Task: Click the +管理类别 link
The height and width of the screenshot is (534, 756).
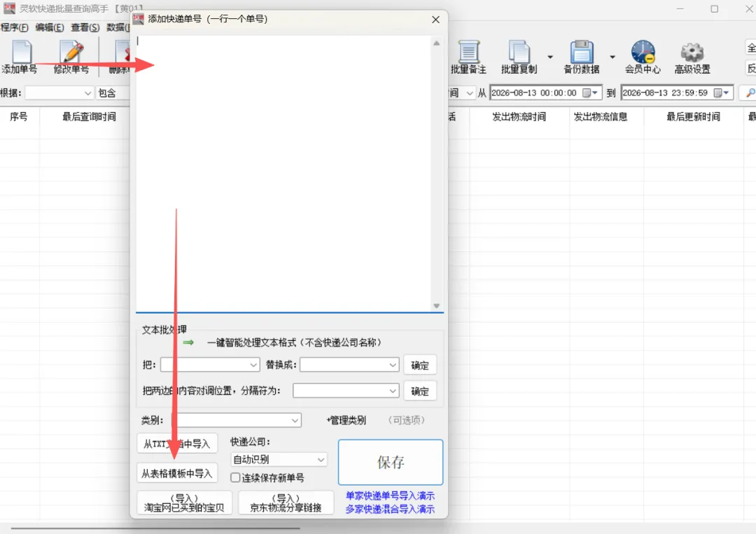Action: [346, 420]
